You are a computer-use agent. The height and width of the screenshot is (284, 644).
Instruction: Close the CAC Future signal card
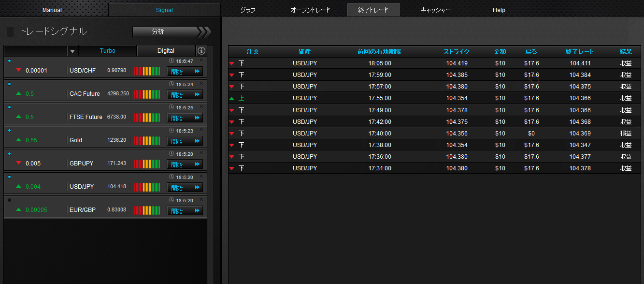[201, 84]
